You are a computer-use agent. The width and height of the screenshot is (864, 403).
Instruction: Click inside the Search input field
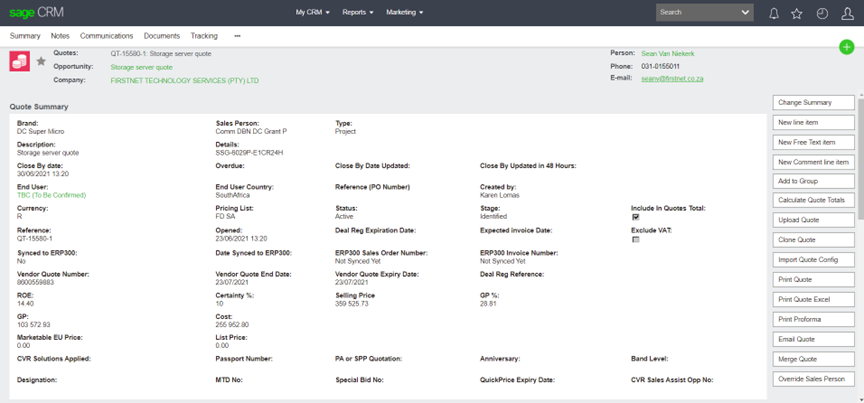point(697,13)
